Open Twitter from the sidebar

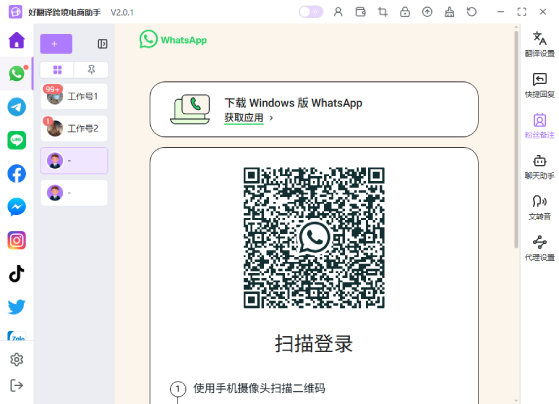pos(16,307)
